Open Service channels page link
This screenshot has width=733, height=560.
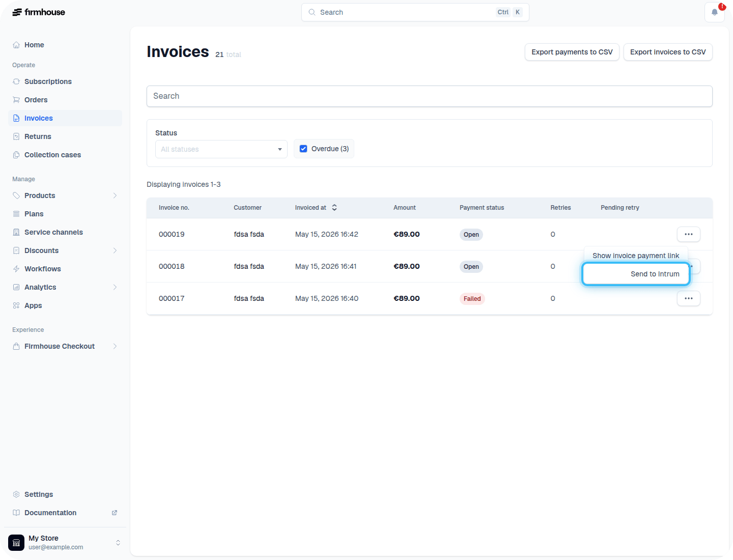tap(65, 232)
